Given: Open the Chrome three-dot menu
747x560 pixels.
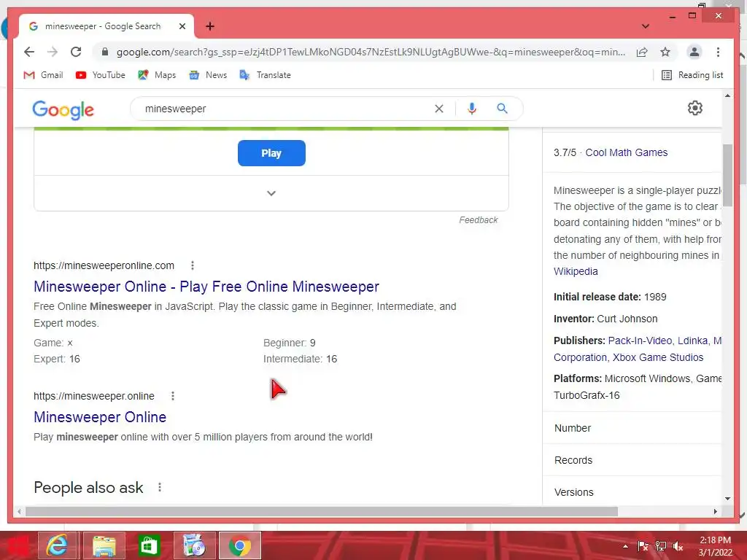Looking at the screenshot, I should click(x=718, y=52).
